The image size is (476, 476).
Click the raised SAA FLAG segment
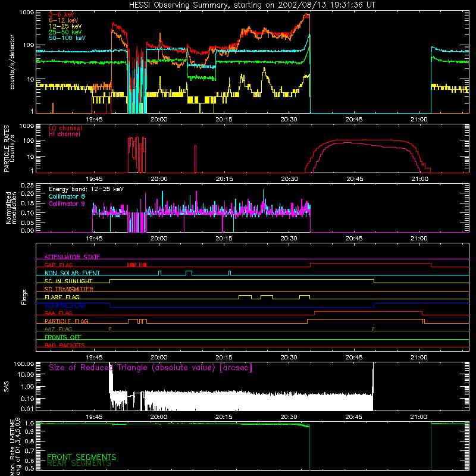click(x=368, y=311)
